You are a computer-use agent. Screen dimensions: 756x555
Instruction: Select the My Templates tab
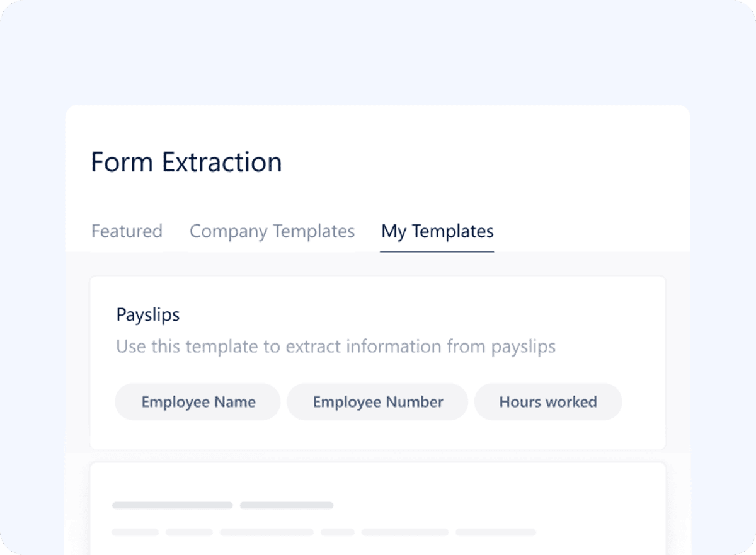pos(437,231)
